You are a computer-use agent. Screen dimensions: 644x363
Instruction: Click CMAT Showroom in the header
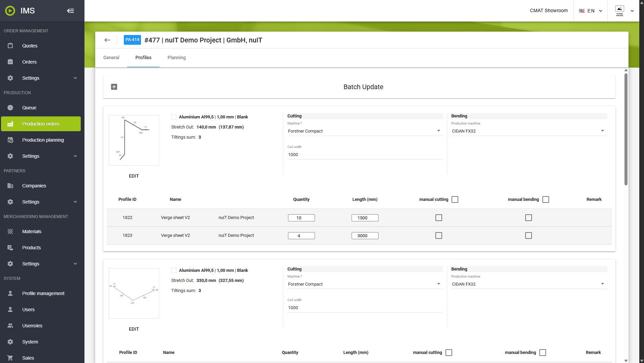549,10
